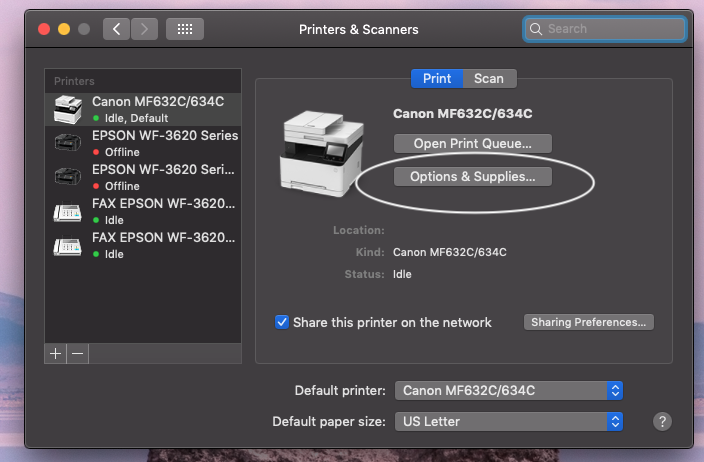
Task: Select the FAX EPSON WF-3620 row above the last
Action: (143, 211)
